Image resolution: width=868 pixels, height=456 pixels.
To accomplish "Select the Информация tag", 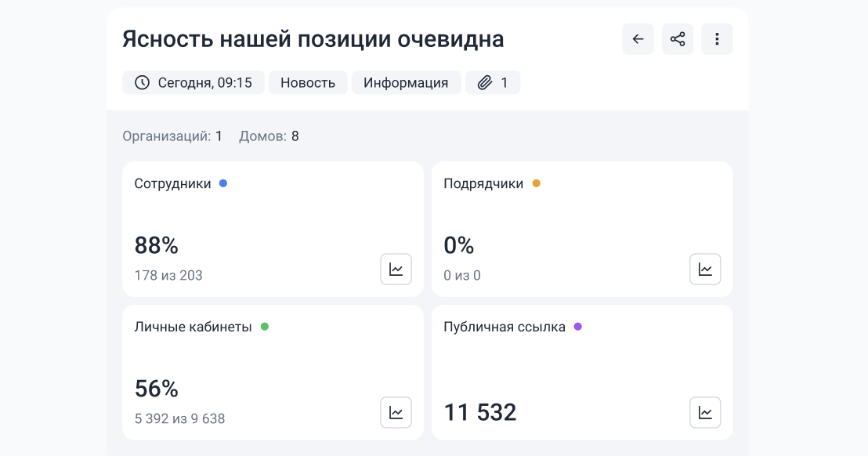I will coord(406,82).
